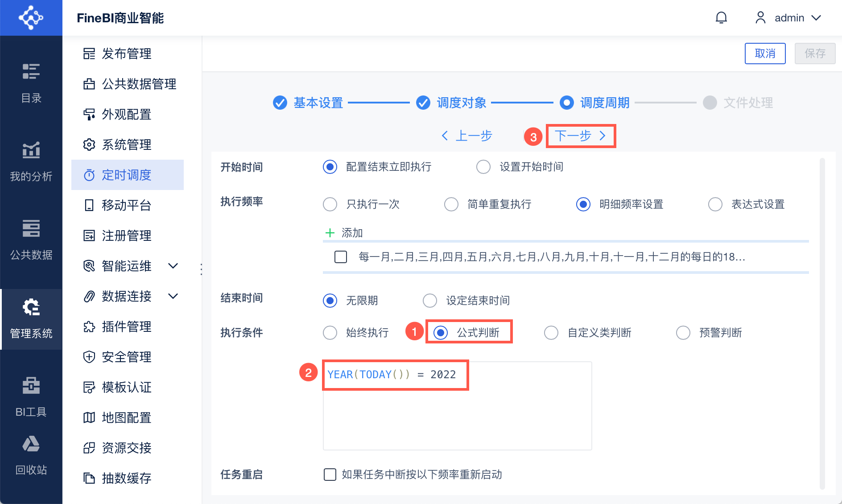This screenshot has height=504, width=842.
Task: Enable 如果任务中断按以下频率重新启动 checkbox
Action: (330, 475)
